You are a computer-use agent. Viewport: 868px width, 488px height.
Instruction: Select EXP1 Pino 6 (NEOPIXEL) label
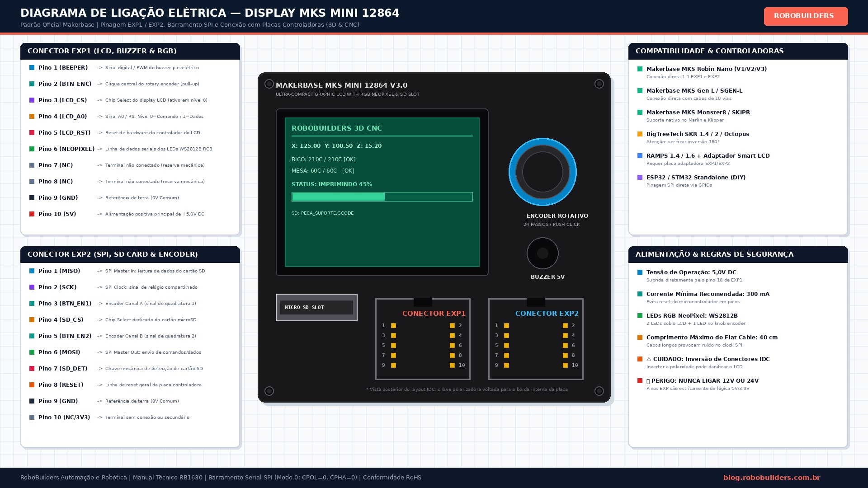(66, 149)
